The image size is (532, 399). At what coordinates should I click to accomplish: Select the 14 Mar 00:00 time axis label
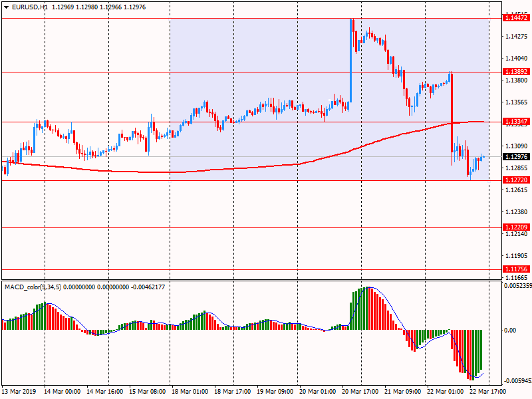pos(62,392)
